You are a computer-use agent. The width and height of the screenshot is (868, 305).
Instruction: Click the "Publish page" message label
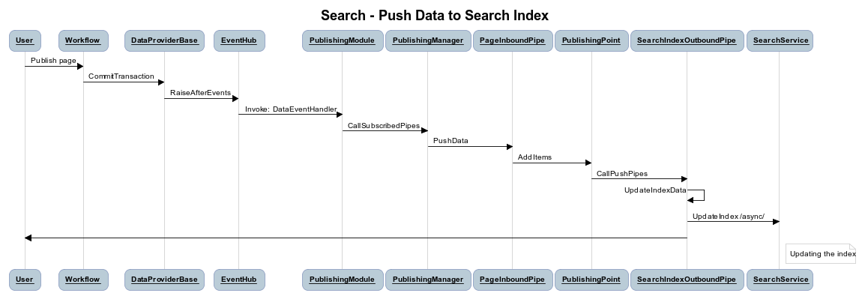[x=53, y=60]
